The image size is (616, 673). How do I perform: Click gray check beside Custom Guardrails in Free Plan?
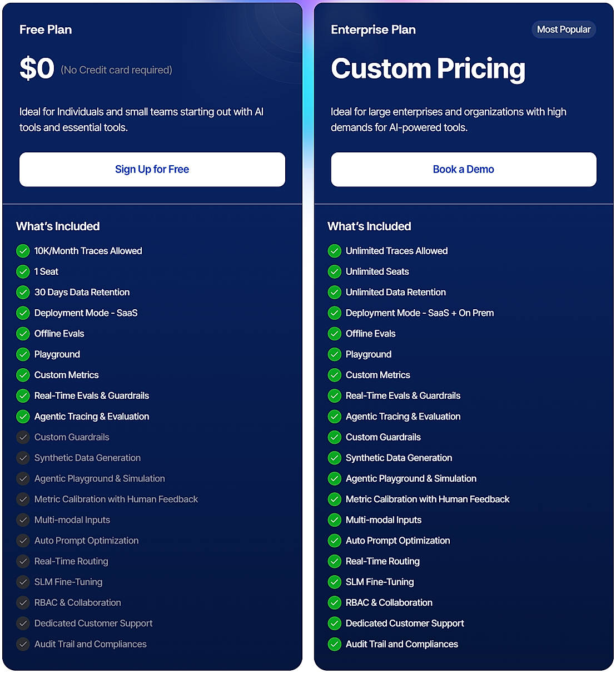point(23,437)
